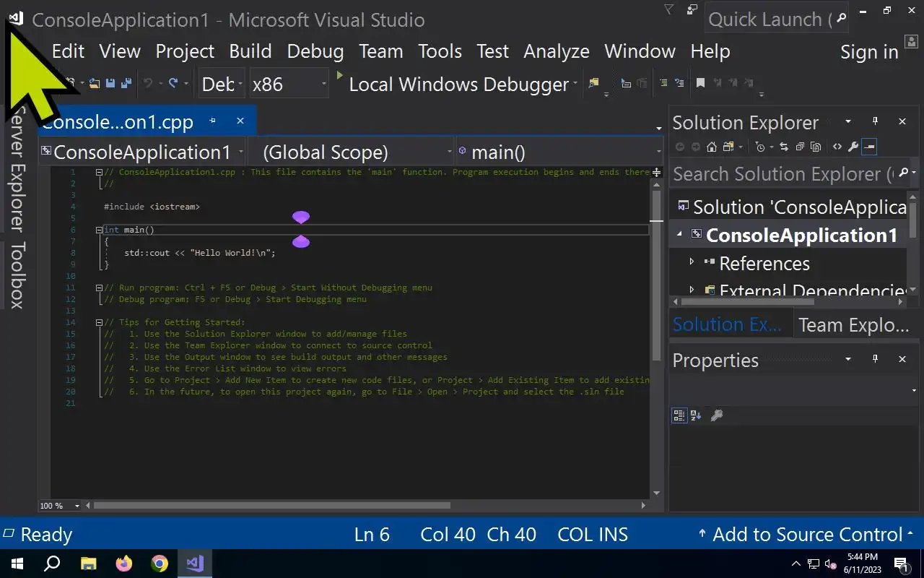Viewport: 924px width, 578px height.
Task: Click Switch Views icon in Solution Explorer
Action: tap(728, 147)
